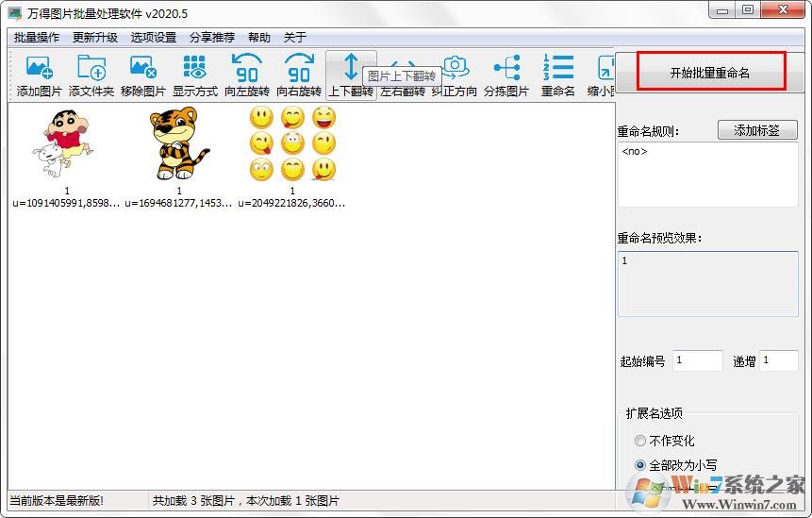Click the 重命名预览效果 preview box

tap(707, 283)
